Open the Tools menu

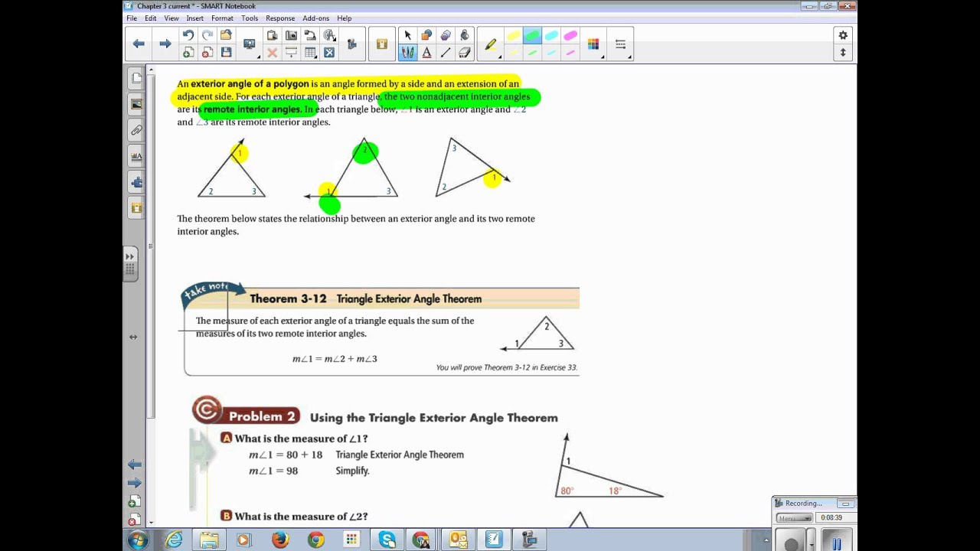coord(250,18)
